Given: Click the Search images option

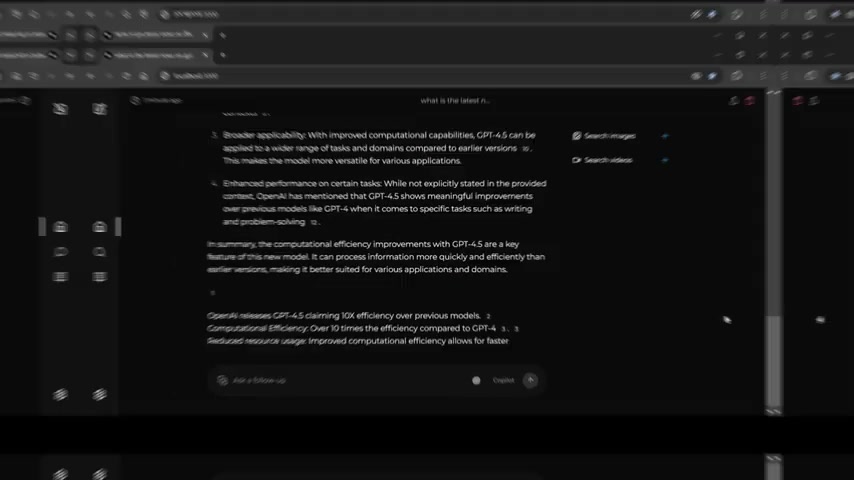Looking at the screenshot, I should tap(604, 136).
